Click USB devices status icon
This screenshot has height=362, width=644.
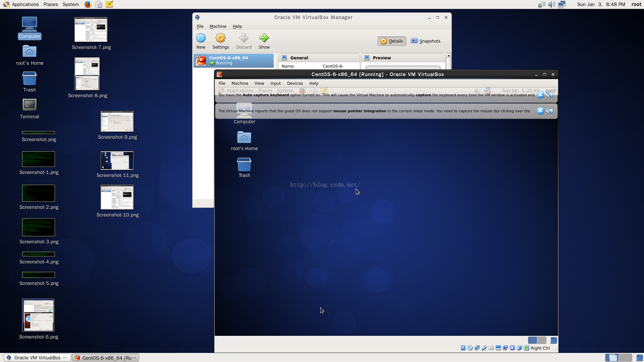(x=484, y=348)
